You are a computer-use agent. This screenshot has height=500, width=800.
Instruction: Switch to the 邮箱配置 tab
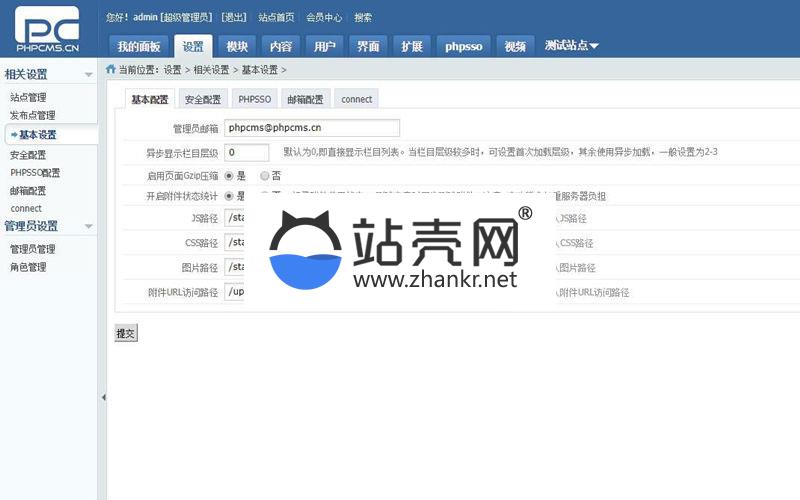click(305, 99)
